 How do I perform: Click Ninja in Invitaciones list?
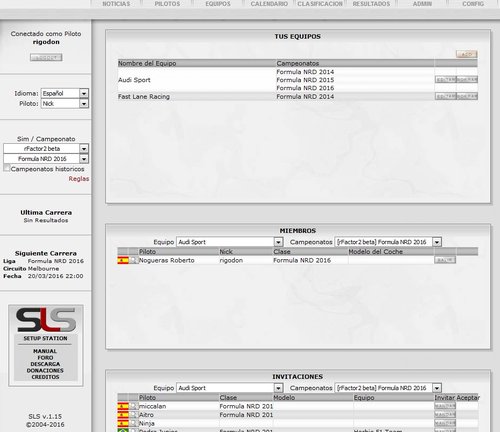(147, 424)
